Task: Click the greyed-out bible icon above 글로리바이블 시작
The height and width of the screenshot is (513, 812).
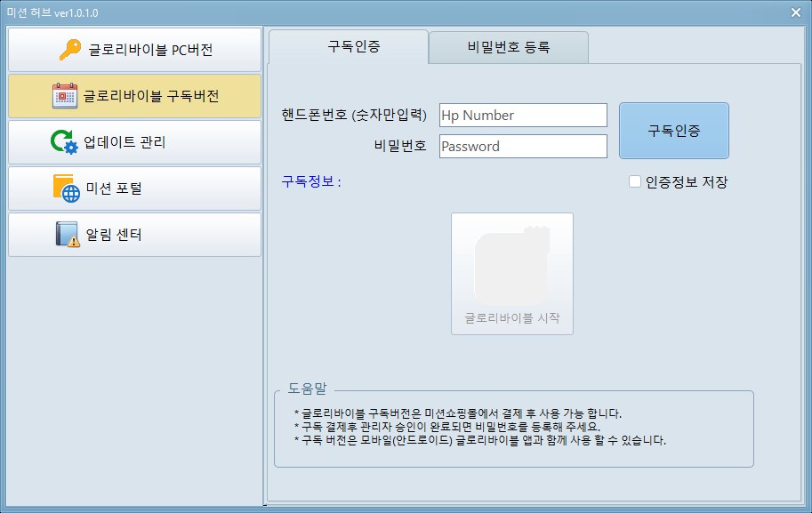Action: tap(511, 263)
